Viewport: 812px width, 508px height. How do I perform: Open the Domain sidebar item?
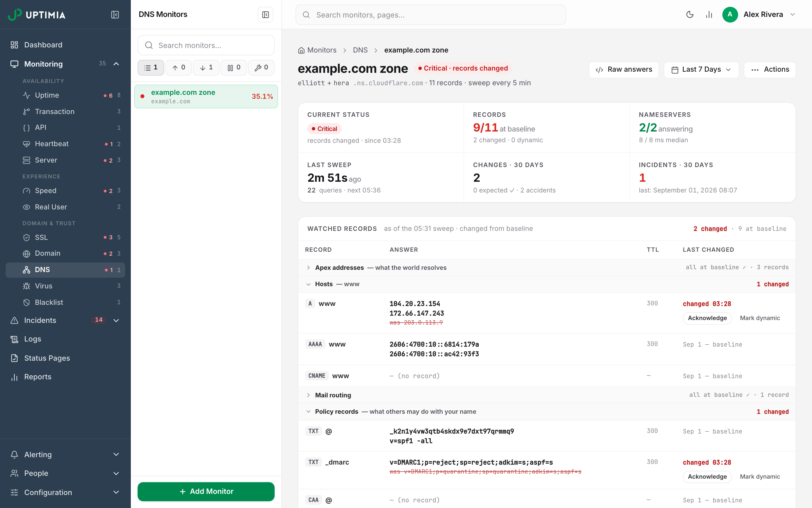(65, 253)
